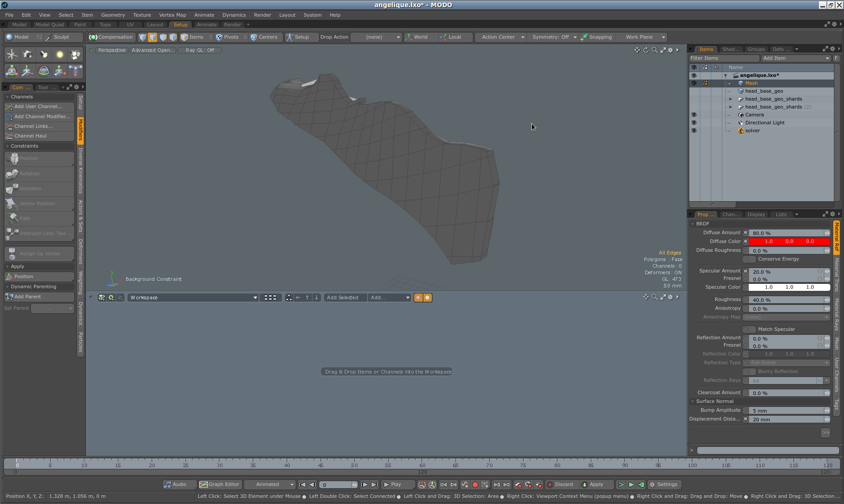Open the Graph Editor
The image size is (844, 504).
tap(219, 485)
